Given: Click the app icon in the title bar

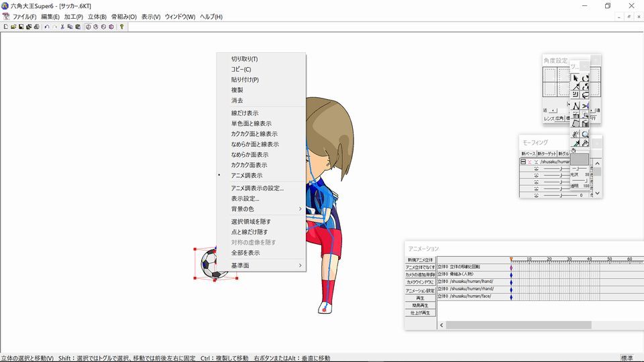Looking at the screenshot, I should [5, 6].
